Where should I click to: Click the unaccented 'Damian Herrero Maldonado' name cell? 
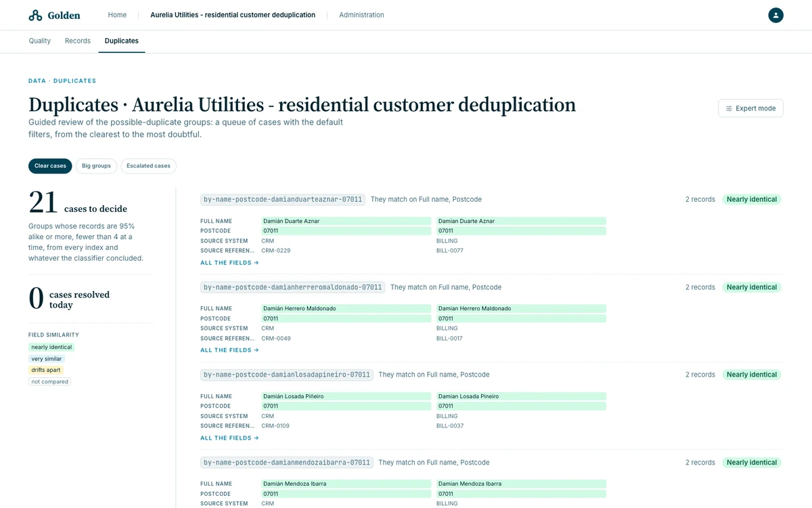521,309
